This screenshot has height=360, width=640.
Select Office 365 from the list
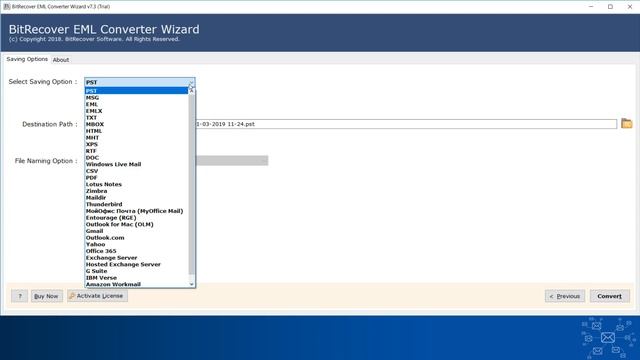tap(136, 251)
